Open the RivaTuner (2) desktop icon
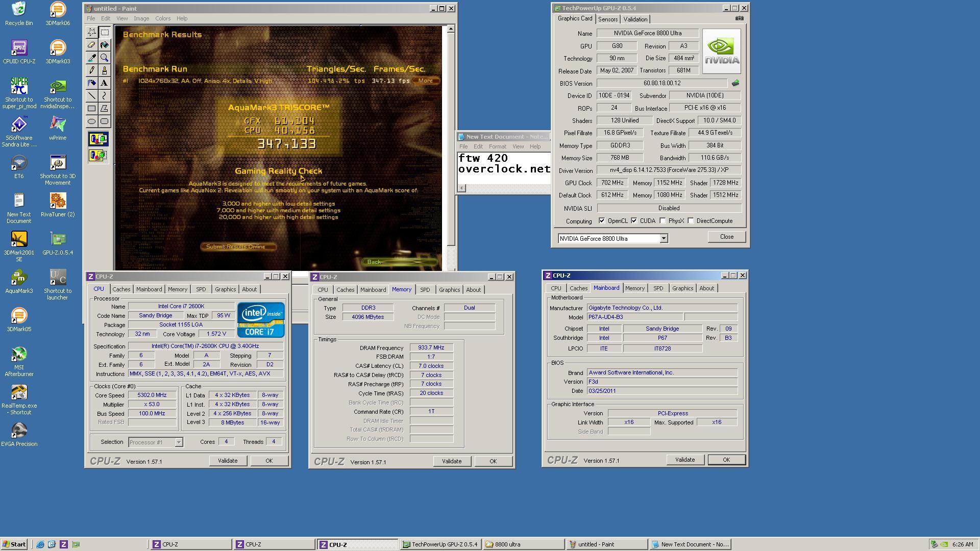This screenshot has height=551, width=980. coord(58,205)
